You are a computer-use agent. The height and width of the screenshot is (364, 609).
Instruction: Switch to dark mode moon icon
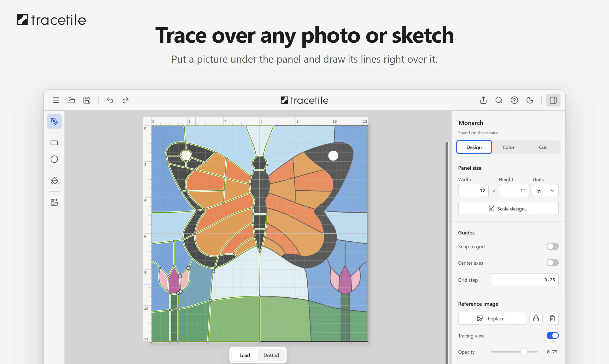click(x=530, y=100)
